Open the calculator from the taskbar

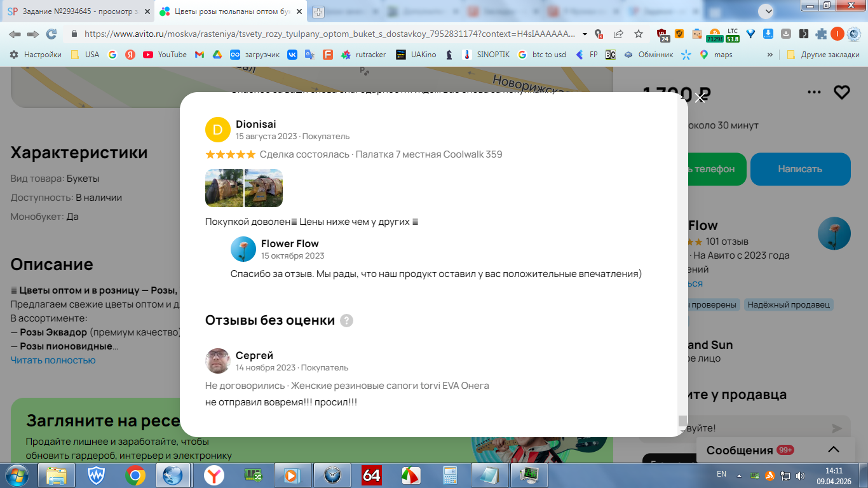(451, 475)
